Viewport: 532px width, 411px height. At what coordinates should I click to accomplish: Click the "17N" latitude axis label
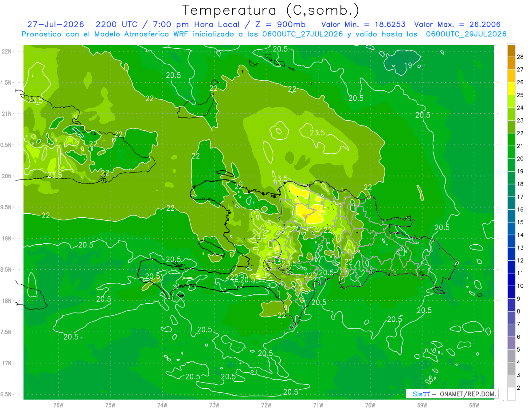pos(8,363)
